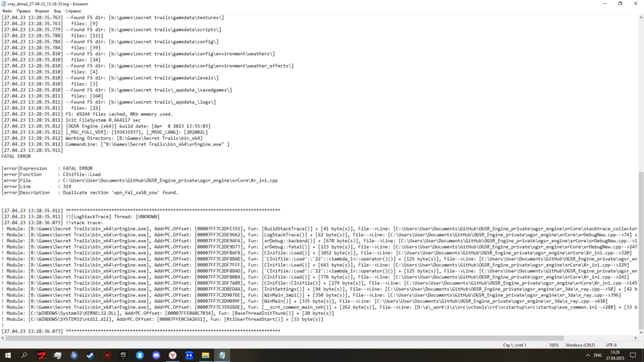
Task: Click the '[OGSR Engine (x64)] build date' line
Action: coord(106,126)
